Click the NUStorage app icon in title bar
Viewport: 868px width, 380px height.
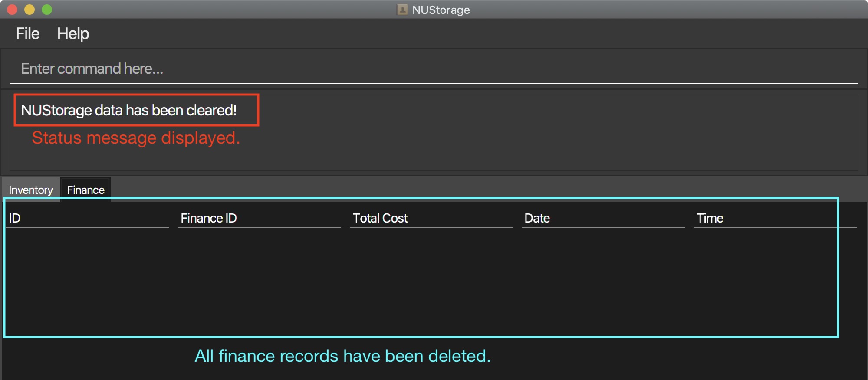click(402, 10)
